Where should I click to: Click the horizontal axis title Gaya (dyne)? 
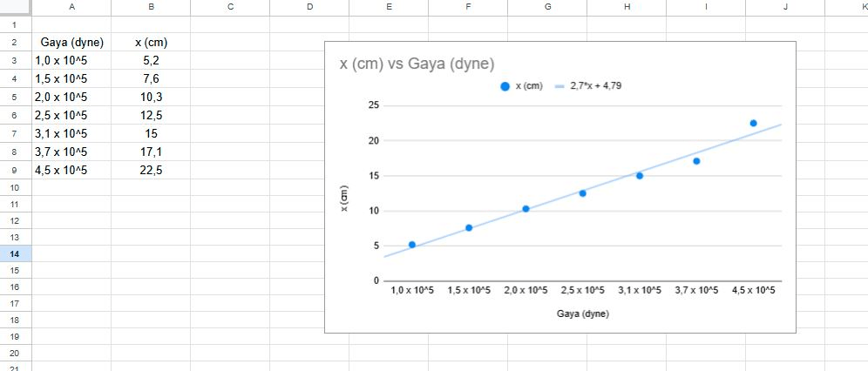pyautogui.click(x=583, y=314)
